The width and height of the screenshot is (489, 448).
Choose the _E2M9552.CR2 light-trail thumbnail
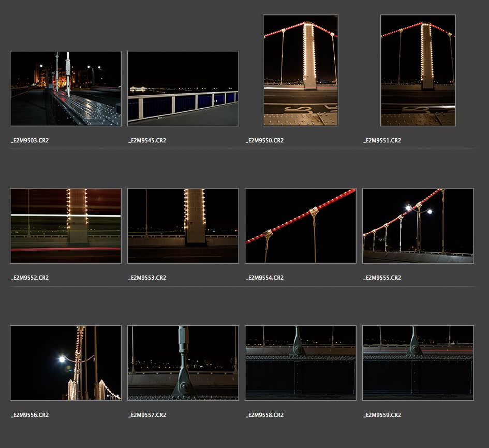pos(66,226)
